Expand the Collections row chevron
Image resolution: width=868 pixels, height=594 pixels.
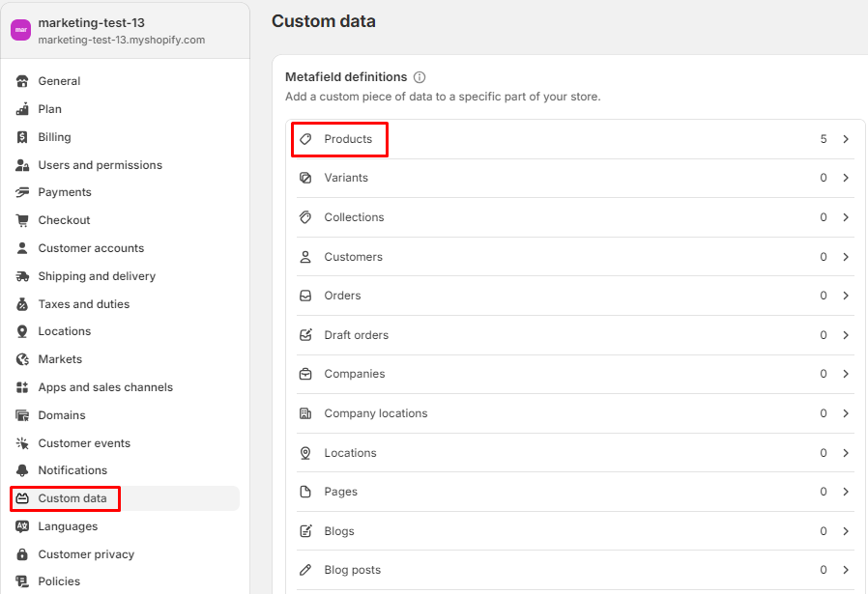[x=846, y=217]
